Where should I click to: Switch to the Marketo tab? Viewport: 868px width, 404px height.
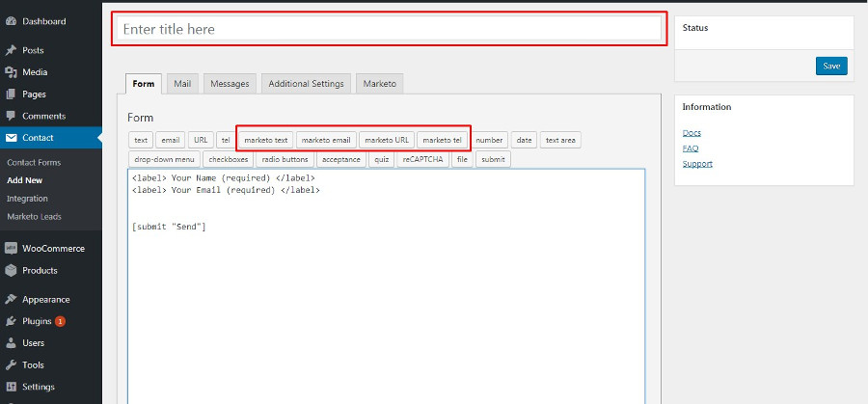click(x=380, y=84)
